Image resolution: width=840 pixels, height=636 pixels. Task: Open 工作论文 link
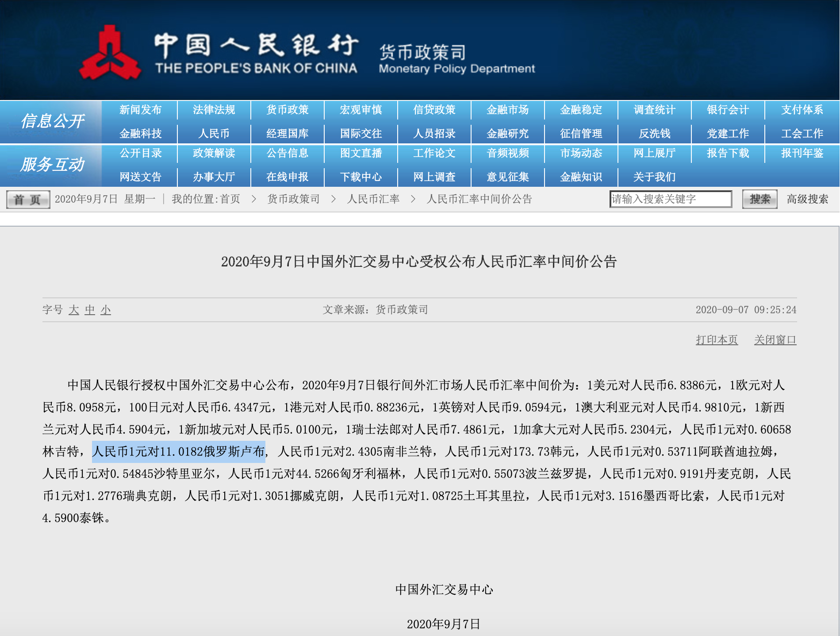(x=434, y=153)
